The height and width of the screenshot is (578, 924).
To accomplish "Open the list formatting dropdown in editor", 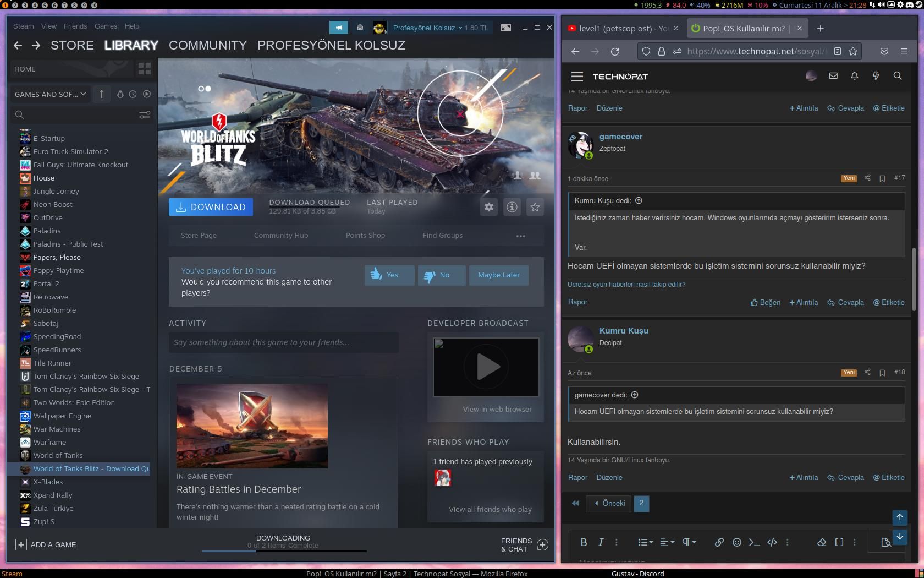I will (645, 542).
